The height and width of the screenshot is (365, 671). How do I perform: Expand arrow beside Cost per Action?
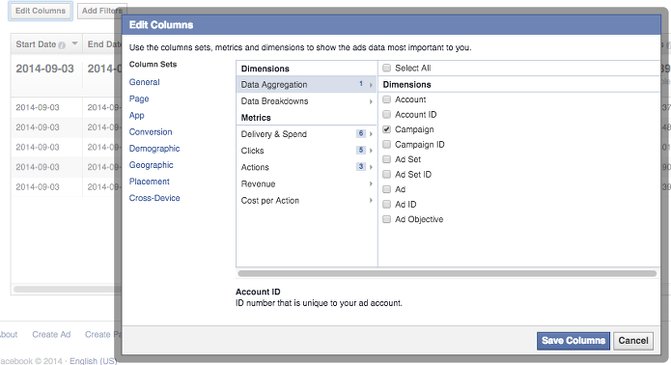(x=371, y=200)
